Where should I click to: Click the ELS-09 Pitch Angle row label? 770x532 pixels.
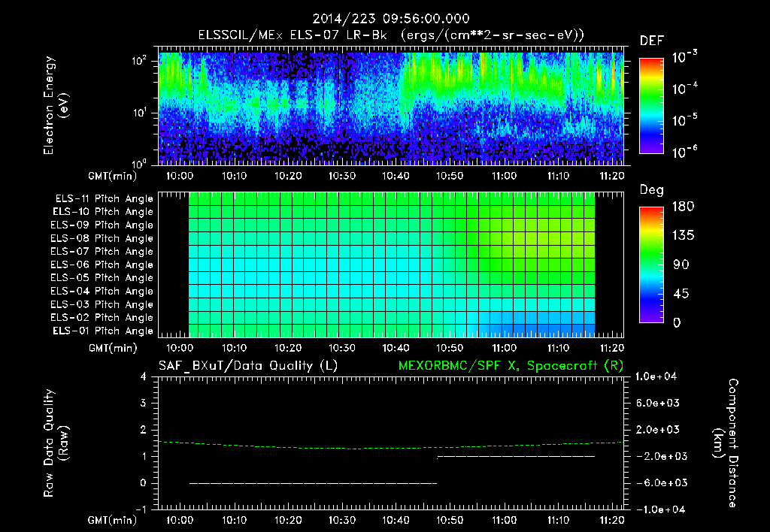pyautogui.click(x=102, y=225)
